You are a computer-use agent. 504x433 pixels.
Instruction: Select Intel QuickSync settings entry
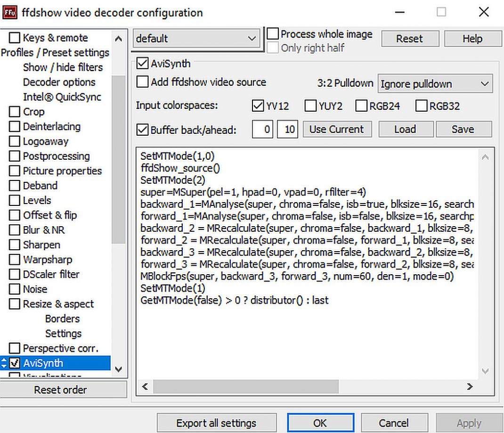pos(62,97)
